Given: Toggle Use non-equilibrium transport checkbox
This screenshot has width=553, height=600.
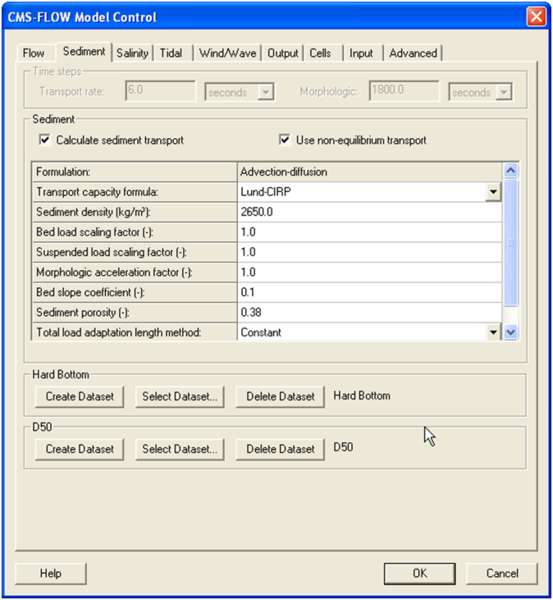Looking at the screenshot, I should [284, 140].
